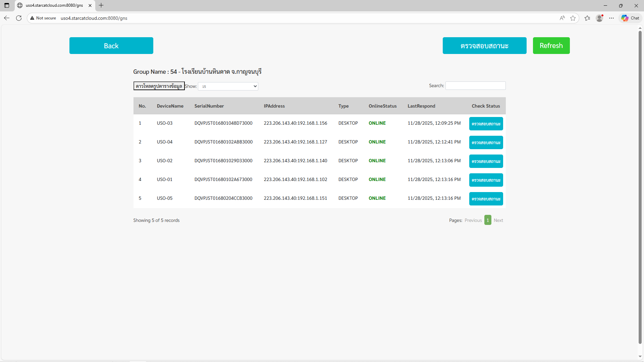Click the blue Back button

[111, 46]
